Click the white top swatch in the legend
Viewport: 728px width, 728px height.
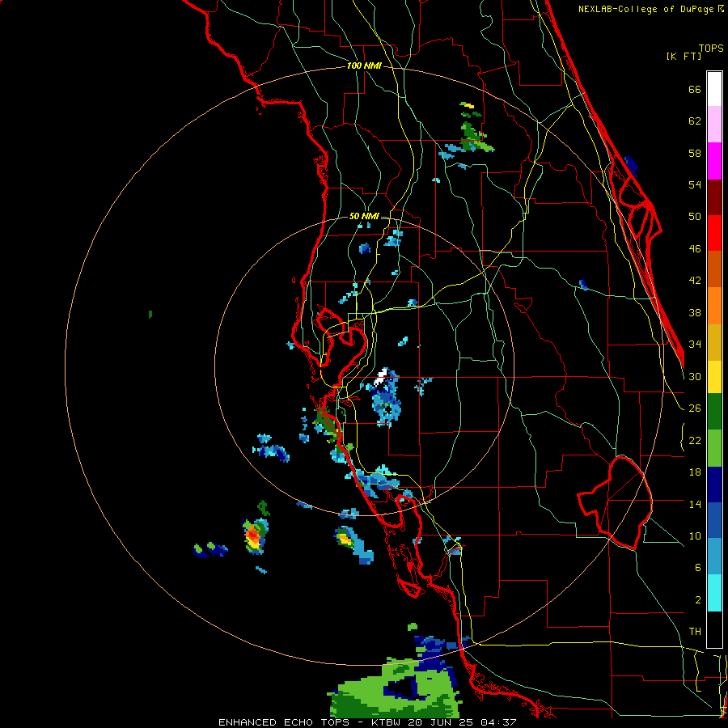[714, 89]
